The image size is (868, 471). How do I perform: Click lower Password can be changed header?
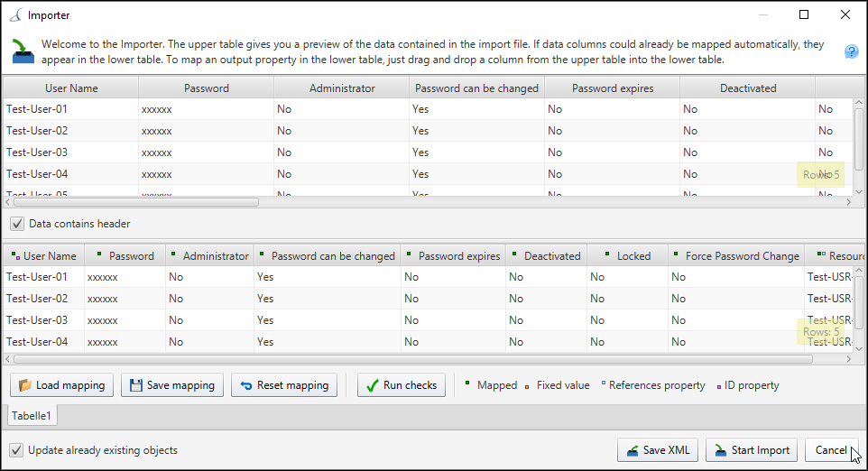pyautogui.click(x=328, y=255)
